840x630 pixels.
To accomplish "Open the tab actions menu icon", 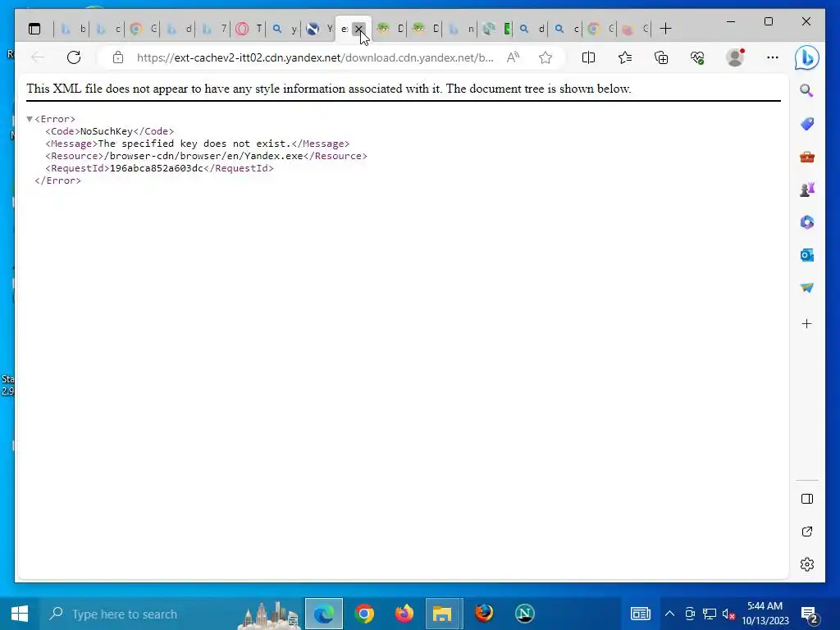I will 34,29.
